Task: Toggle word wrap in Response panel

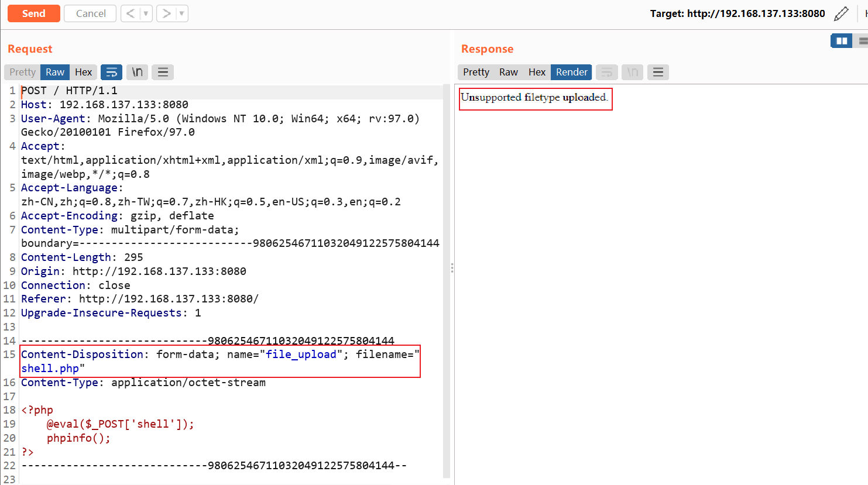Action: point(607,72)
